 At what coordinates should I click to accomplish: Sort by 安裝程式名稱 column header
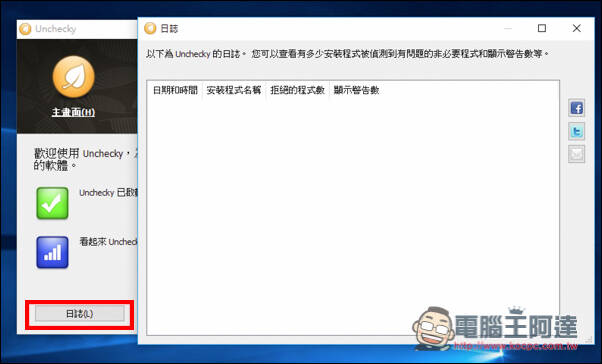coord(234,90)
